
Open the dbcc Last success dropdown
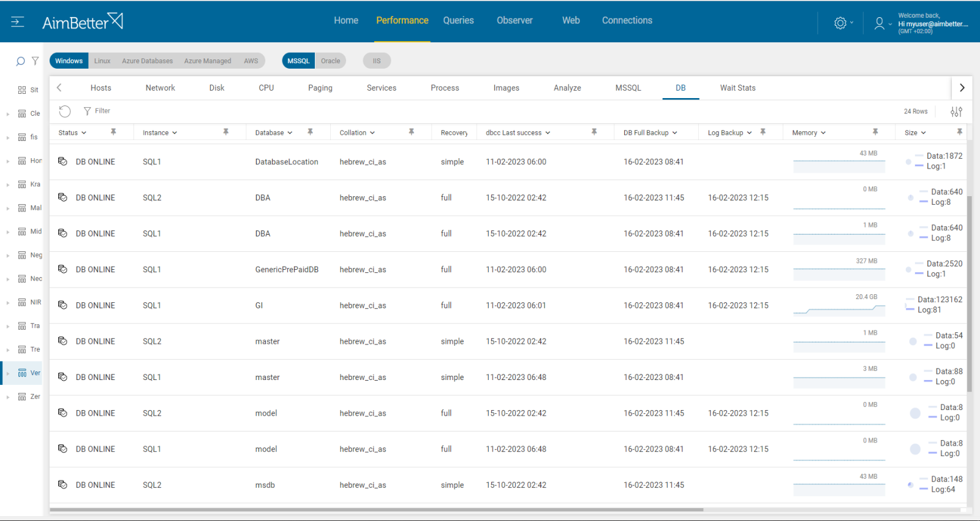(548, 133)
